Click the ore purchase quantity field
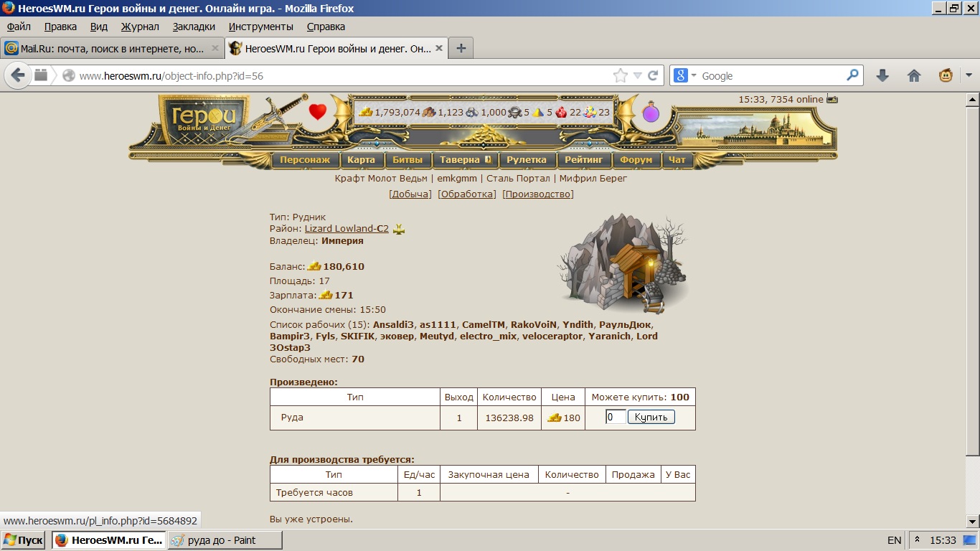The height and width of the screenshot is (551, 980). point(616,417)
